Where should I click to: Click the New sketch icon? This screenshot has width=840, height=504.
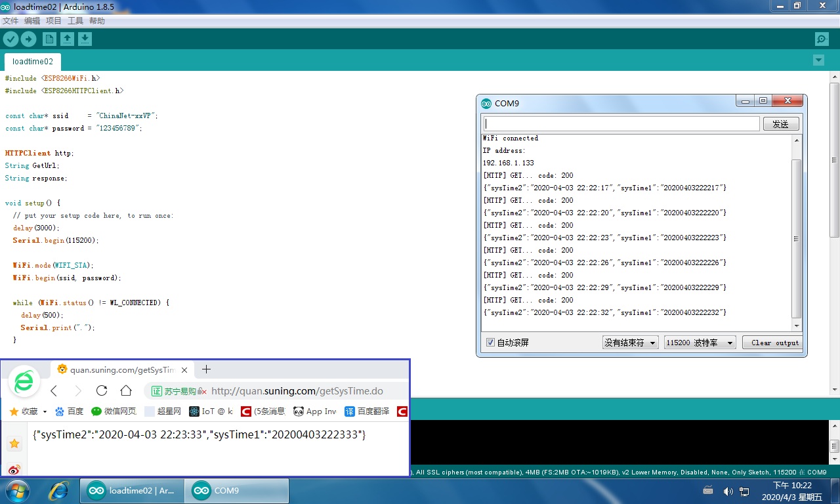[x=49, y=39]
